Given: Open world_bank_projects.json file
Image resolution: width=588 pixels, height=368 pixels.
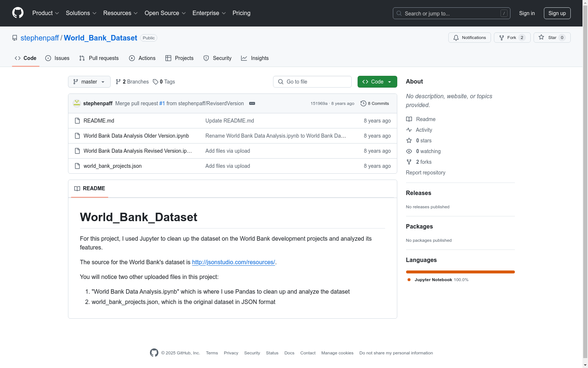Looking at the screenshot, I should pyautogui.click(x=112, y=166).
